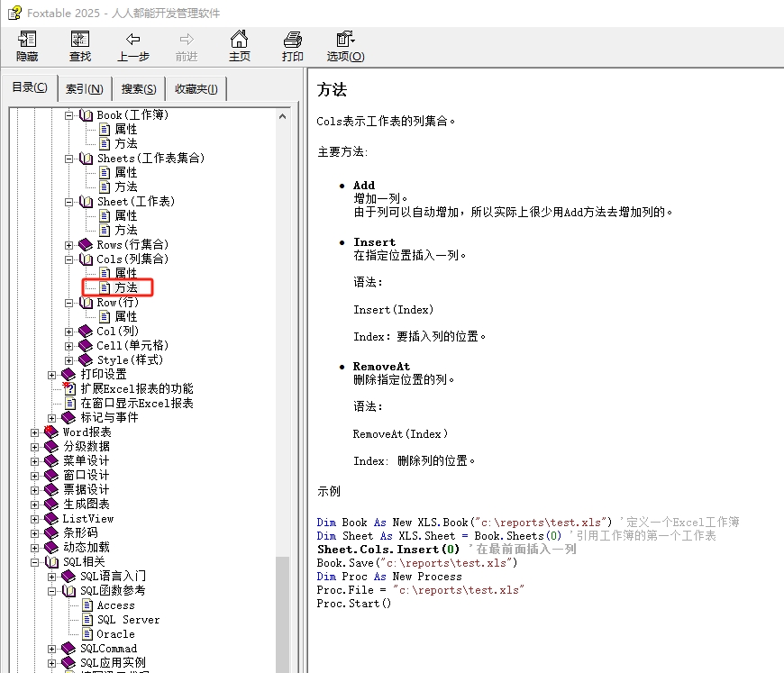Collapse the Cols(列集合) node
Image resolution: width=784 pixels, height=673 pixels.
pyautogui.click(x=69, y=259)
